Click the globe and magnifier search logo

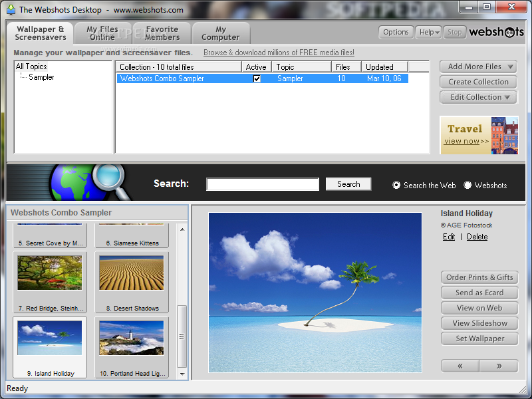coord(90,182)
